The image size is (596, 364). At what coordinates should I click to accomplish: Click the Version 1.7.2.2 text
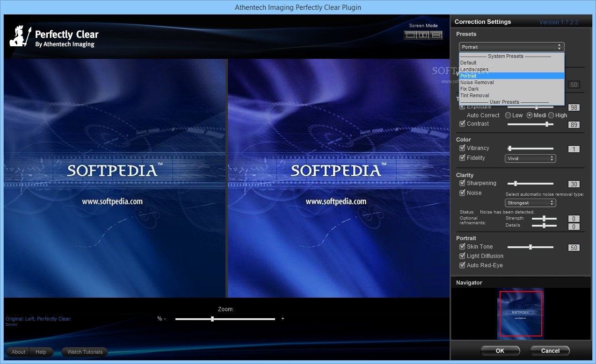pos(559,22)
